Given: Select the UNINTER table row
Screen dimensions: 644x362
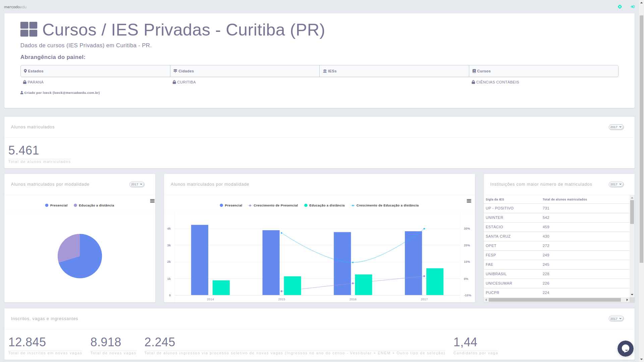Looking at the screenshot, I should [x=556, y=218].
